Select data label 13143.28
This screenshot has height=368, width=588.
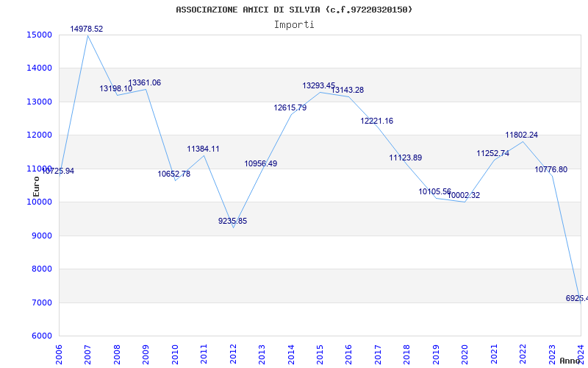(x=348, y=90)
